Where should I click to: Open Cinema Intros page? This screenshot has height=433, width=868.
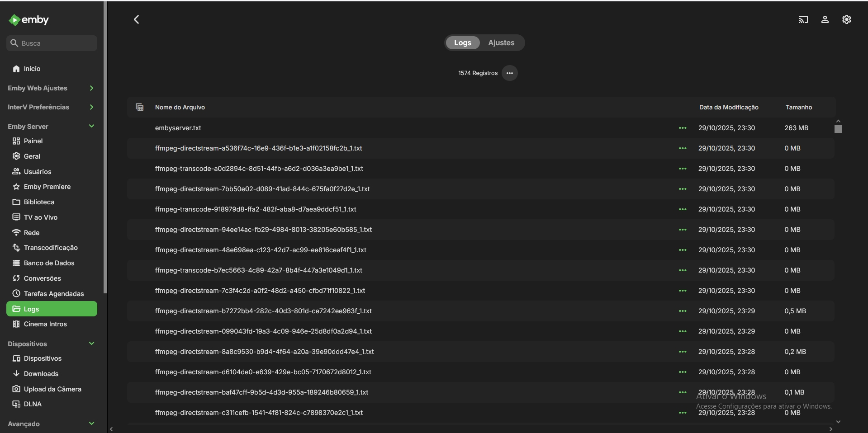(x=52, y=324)
